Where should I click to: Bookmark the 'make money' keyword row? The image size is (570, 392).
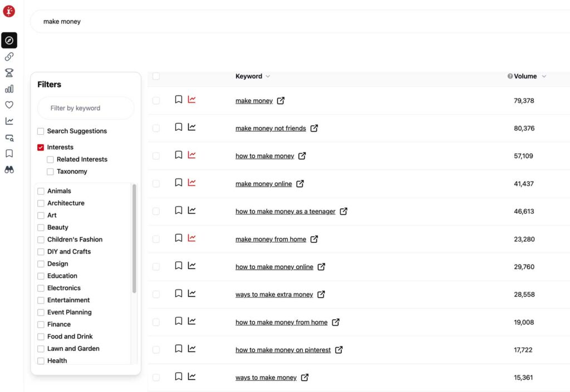click(179, 99)
